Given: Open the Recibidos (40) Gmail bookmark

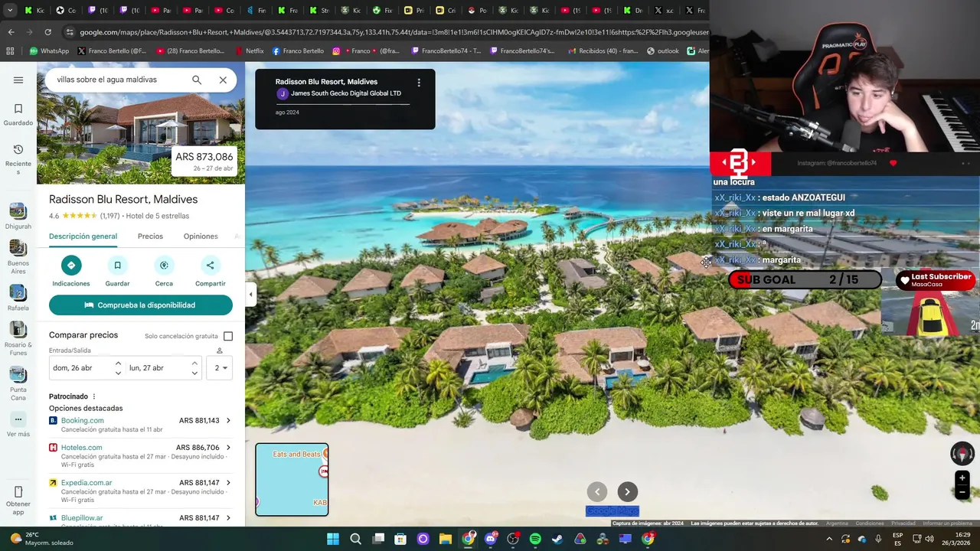Looking at the screenshot, I should (602, 51).
